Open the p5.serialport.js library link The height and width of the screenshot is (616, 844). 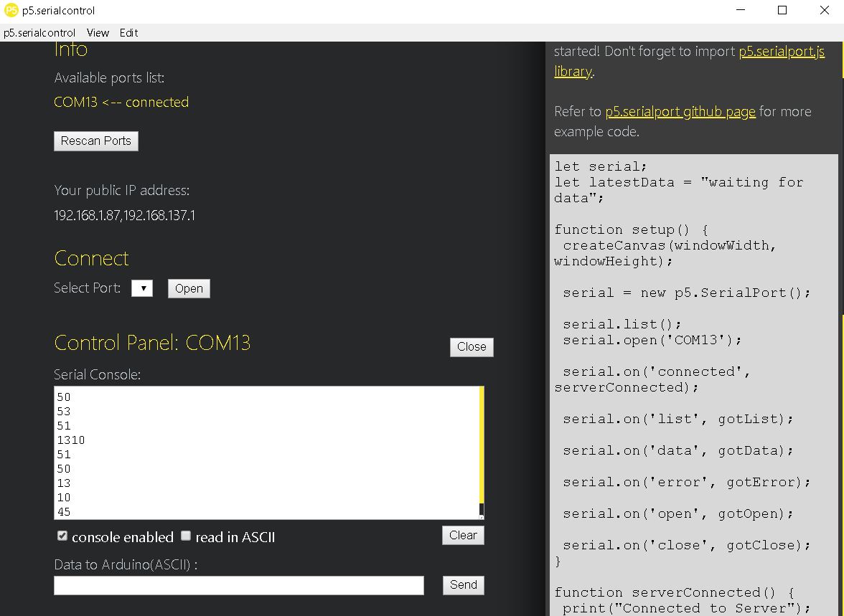click(x=782, y=51)
